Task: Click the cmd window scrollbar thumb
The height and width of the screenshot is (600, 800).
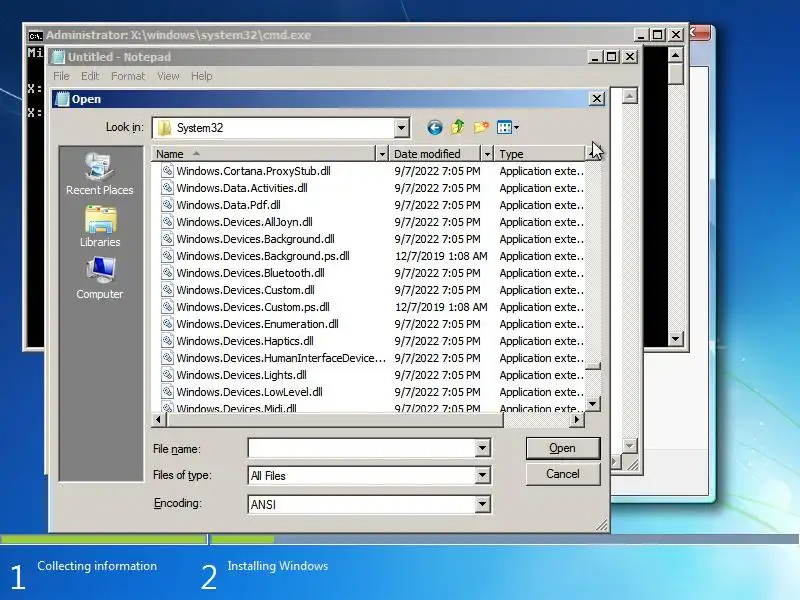Action: pyautogui.click(x=676, y=74)
